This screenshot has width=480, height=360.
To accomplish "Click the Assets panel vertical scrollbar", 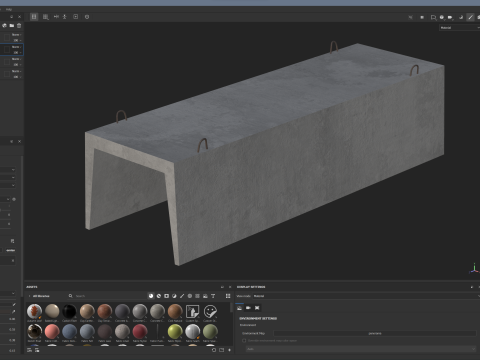I will tap(231, 308).
